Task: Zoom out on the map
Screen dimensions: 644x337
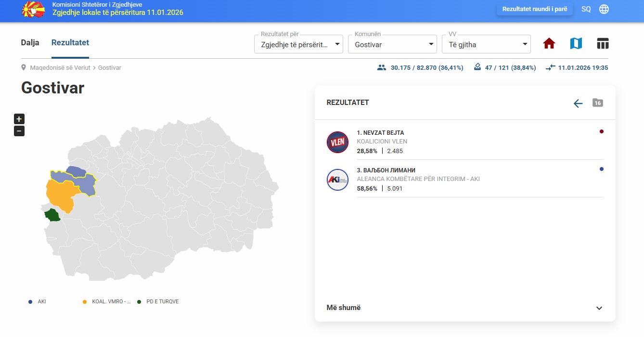Action: (19, 131)
